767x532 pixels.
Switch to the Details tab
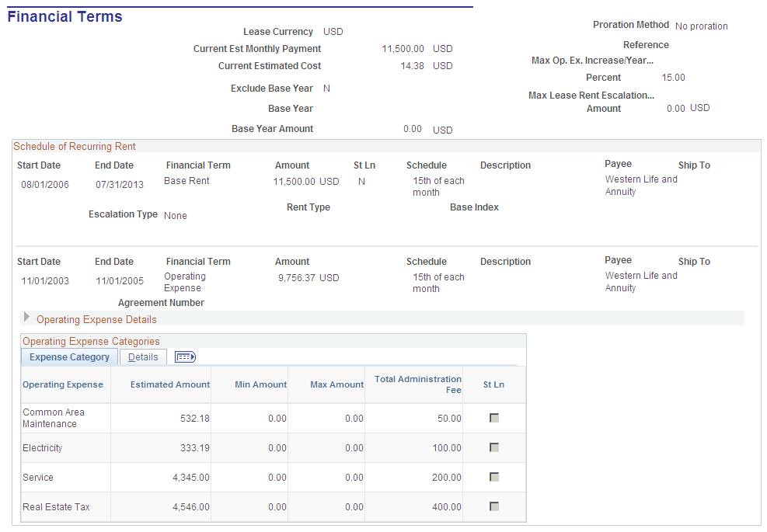tap(142, 356)
